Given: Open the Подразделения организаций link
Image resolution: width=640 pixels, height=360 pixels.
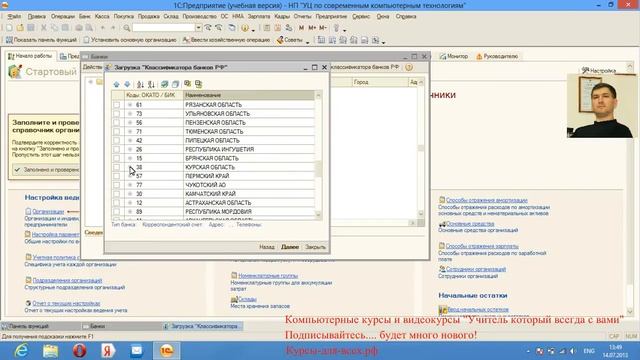Looking at the screenshot, I should pyautogui.click(x=67, y=280).
